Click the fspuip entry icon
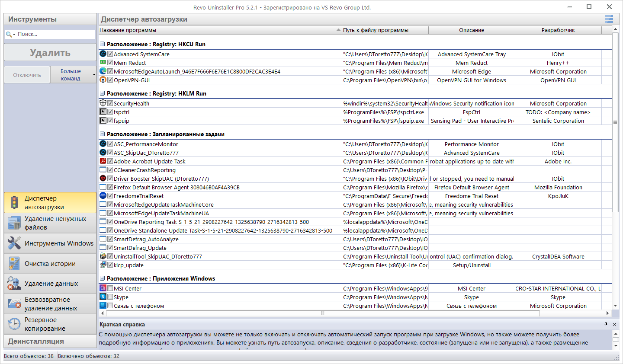 coord(103,121)
